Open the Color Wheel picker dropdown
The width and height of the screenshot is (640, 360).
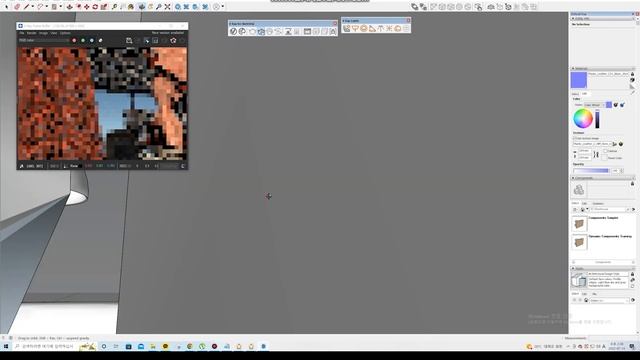click(x=594, y=105)
